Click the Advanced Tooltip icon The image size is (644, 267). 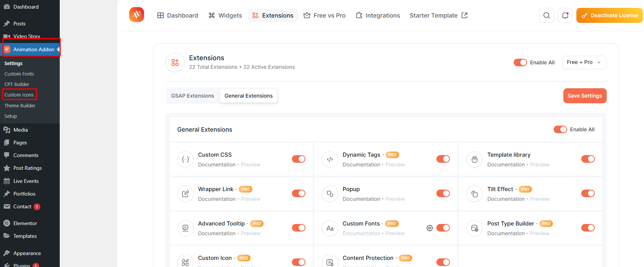point(186,228)
